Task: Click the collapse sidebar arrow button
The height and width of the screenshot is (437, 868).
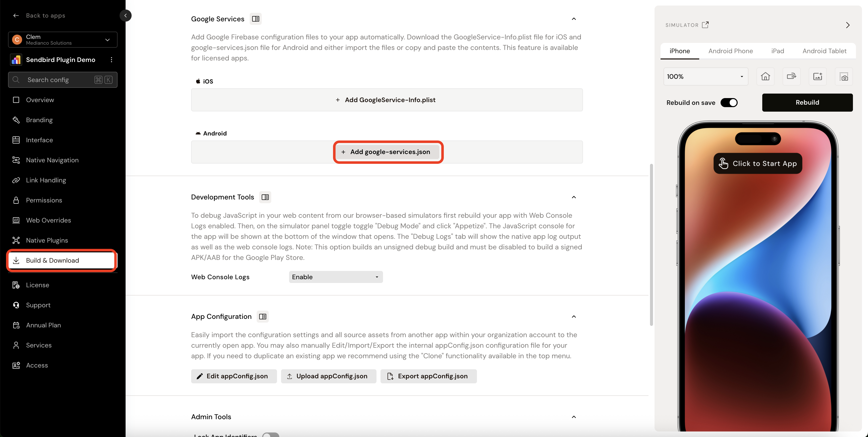Action: (125, 16)
